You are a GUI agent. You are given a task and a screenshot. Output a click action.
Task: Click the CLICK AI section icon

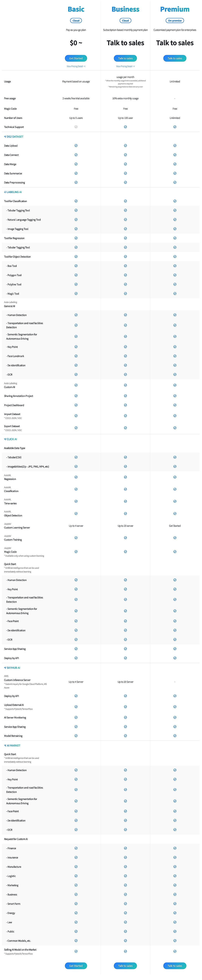5,439
